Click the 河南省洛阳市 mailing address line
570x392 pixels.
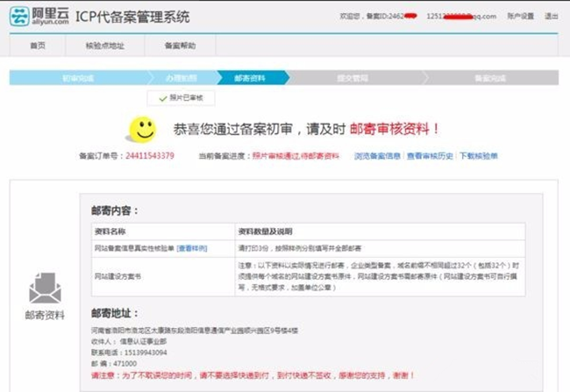pyautogui.click(x=195, y=331)
